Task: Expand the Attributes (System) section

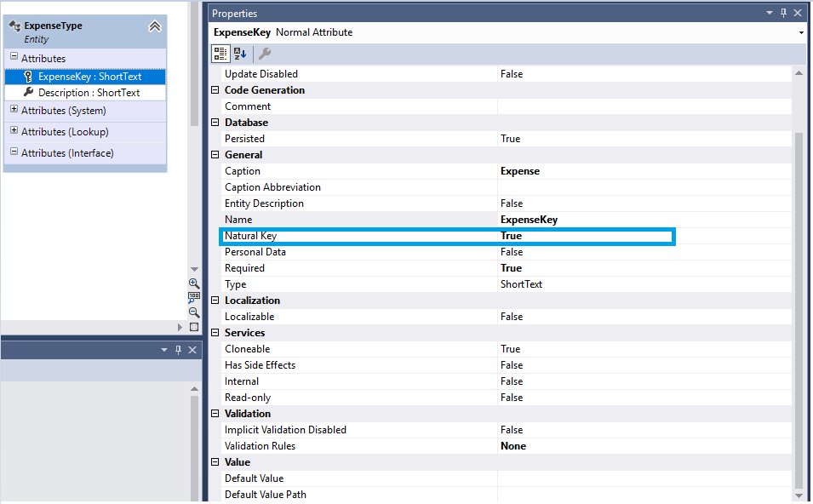Action: (14, 109)
